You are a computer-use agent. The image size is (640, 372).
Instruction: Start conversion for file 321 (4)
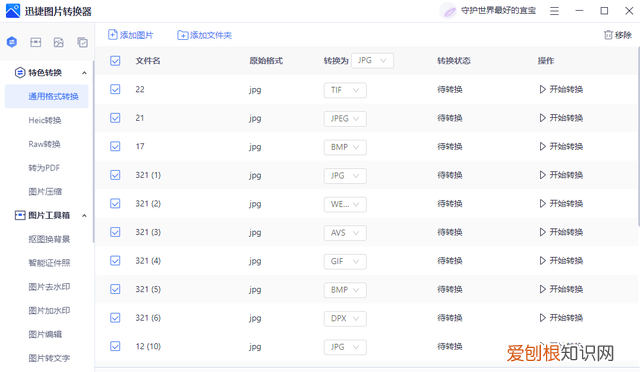561,261
